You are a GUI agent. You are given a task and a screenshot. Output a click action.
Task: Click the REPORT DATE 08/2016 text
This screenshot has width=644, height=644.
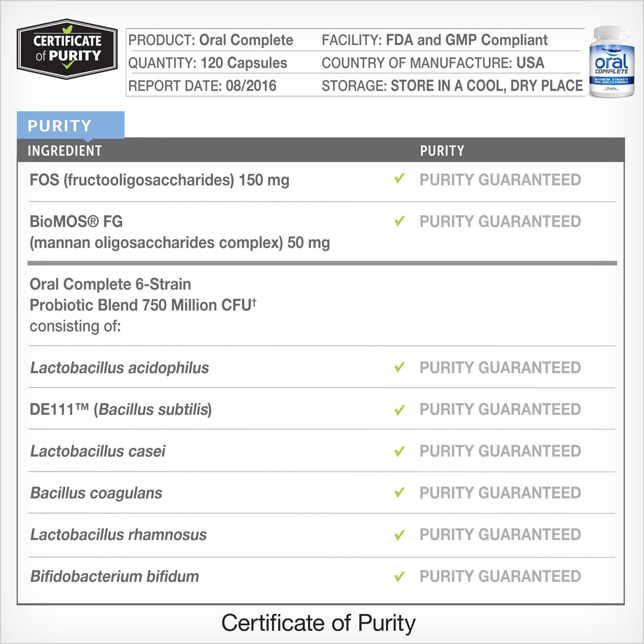click(202, 86)
